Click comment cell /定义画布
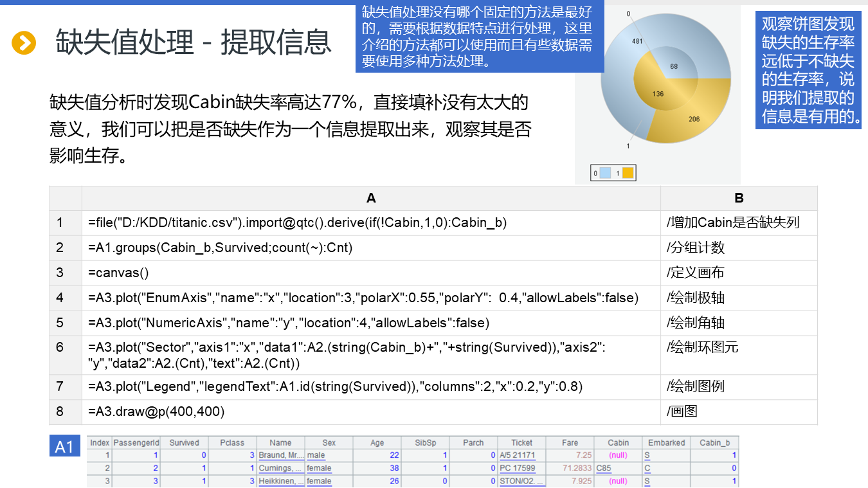This screenshot has height=488, width=868. pyautogui.click(x=739, y=273)
